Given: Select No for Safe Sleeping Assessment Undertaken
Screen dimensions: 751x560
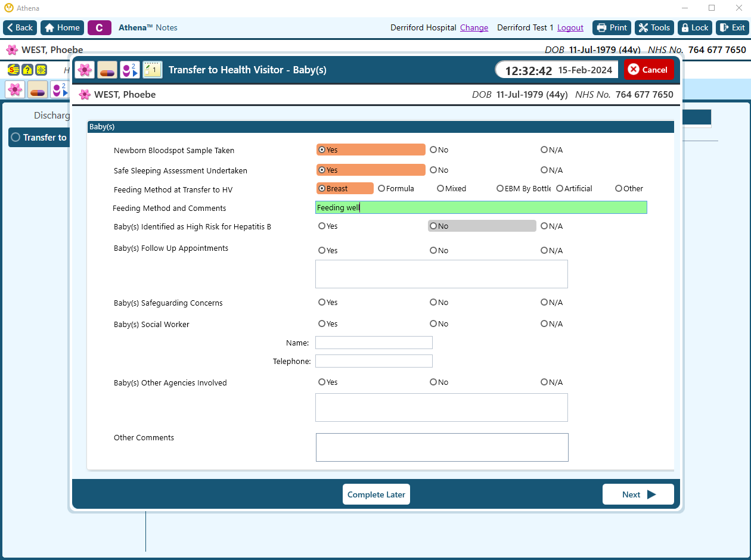Looking at the screenshot, I should pyautogui.click(x=439, y=170).
